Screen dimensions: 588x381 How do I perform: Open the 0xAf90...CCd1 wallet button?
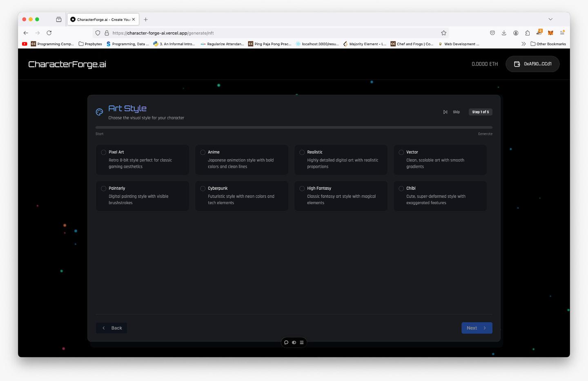[532, 64]
